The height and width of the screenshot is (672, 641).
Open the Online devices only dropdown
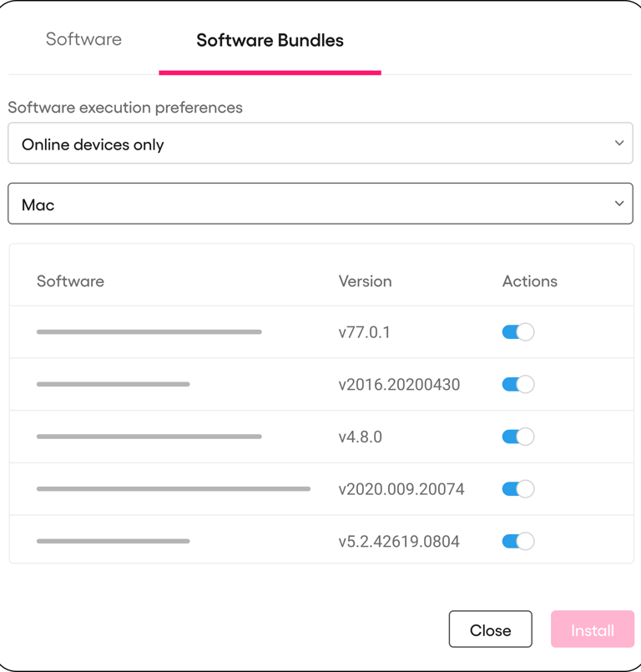click(320, 144)
